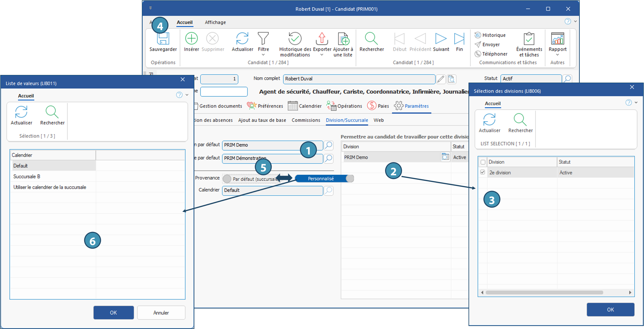This screenshot has width=644, height=329.
Task: Expand the Filtre dropdown arrow
Action: [x=263, y=55]
